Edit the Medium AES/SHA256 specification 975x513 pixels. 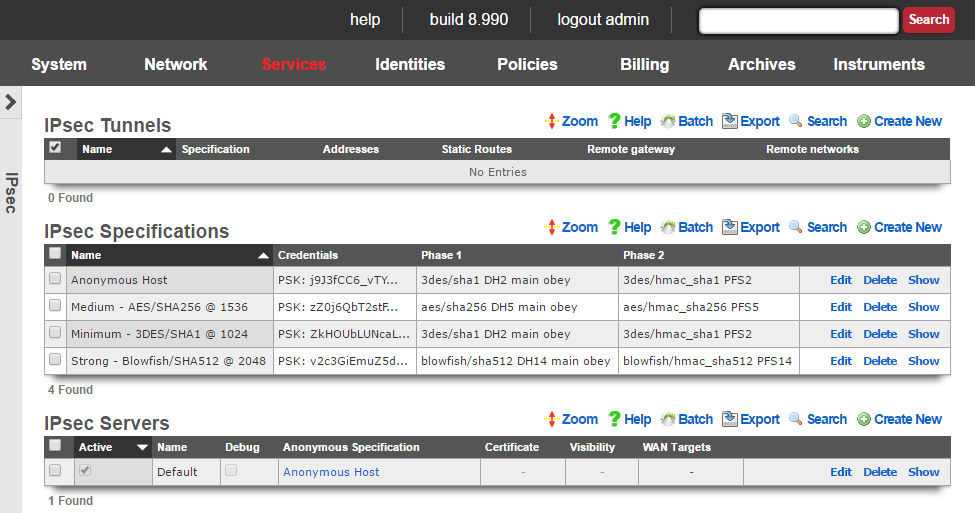tap(840, 307)
